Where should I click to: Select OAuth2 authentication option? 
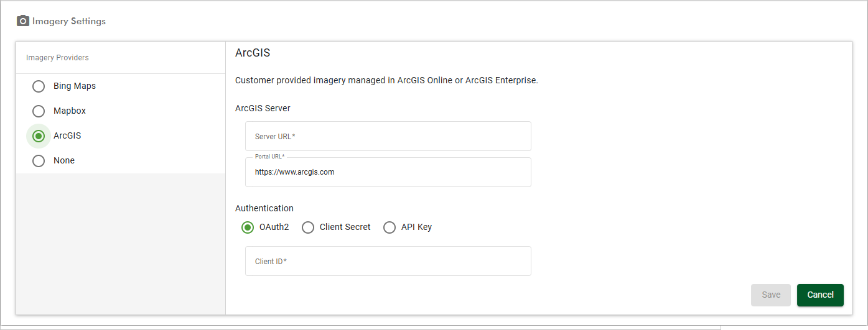coord(248,227)
